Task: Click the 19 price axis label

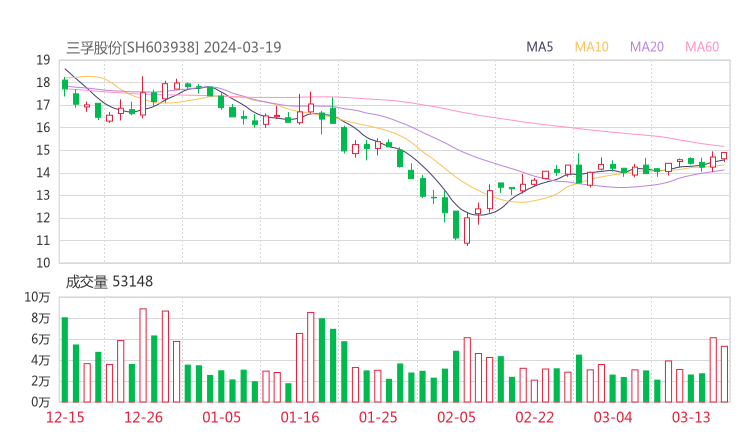Action: coord(43,60)
